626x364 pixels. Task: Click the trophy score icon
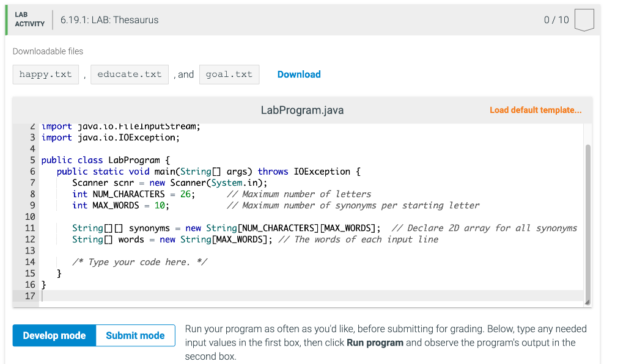pos(584,20)
